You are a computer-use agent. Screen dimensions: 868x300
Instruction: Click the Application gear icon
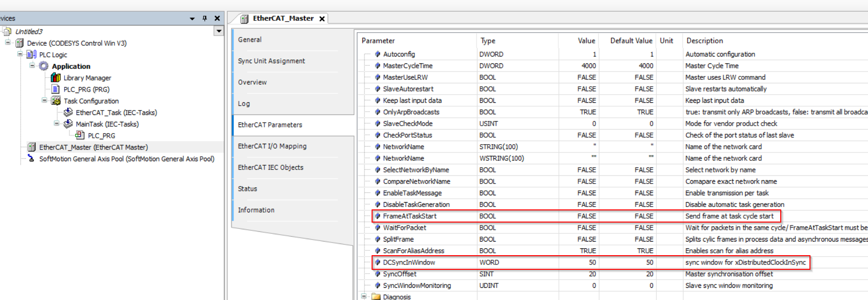click(x=44, y=66)
